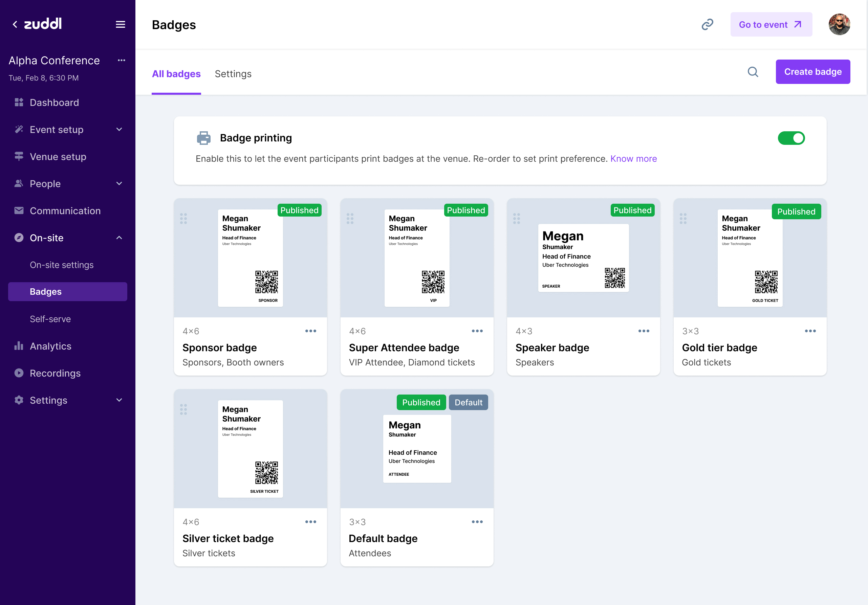
Task: Open the badge search magnifier icon
Action: click(753, 72)
